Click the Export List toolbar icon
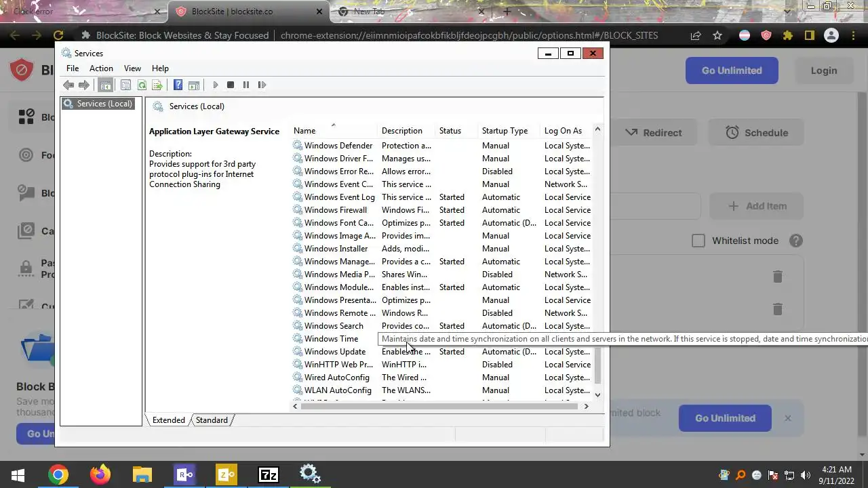This screenshot has width=868, height=488. [x=157, y=85]
